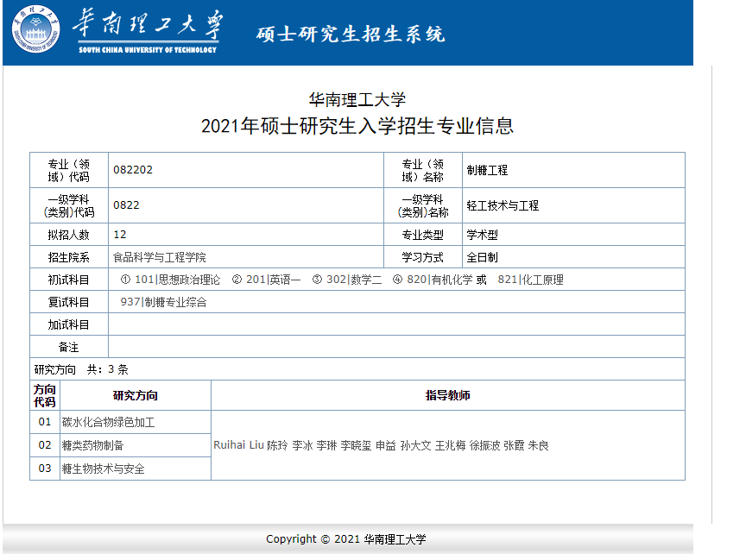Click the 加试科目 label cell

pyautogui.click(x=69, y=324)
